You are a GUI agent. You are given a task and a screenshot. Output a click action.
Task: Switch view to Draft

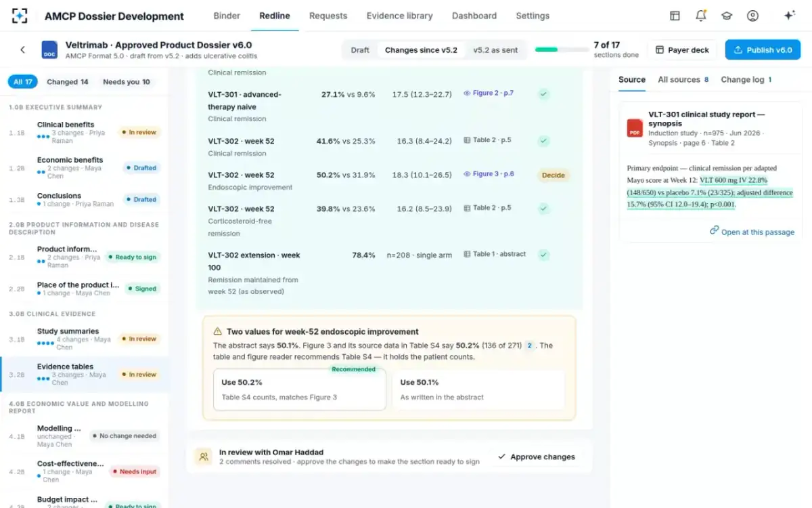pyautogui.click(x=360, y=50)
